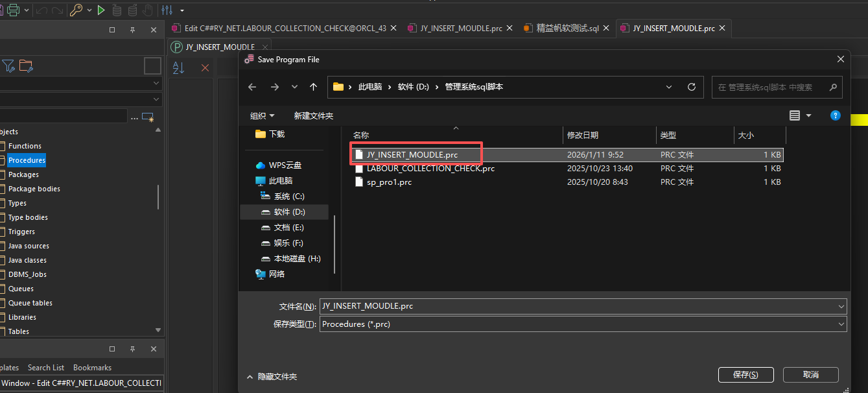This screenshot has height=393, width=868.
Task: Float the Object browser panel via square icon
Action: tap(112, 30)
